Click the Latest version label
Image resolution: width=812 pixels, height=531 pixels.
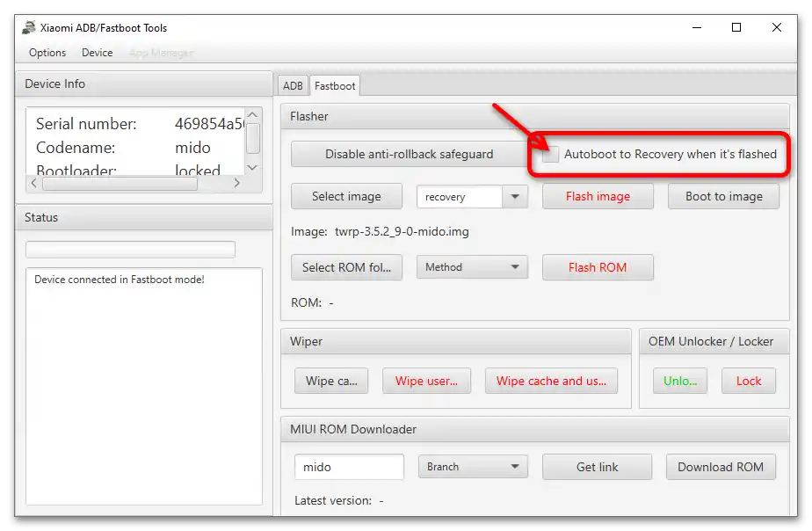(x=333, y=500)
